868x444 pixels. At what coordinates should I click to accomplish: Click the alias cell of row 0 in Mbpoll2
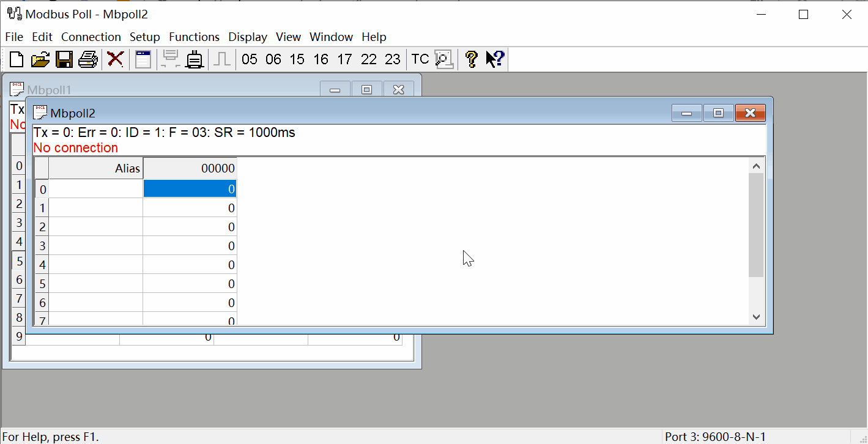pos(96,189)
